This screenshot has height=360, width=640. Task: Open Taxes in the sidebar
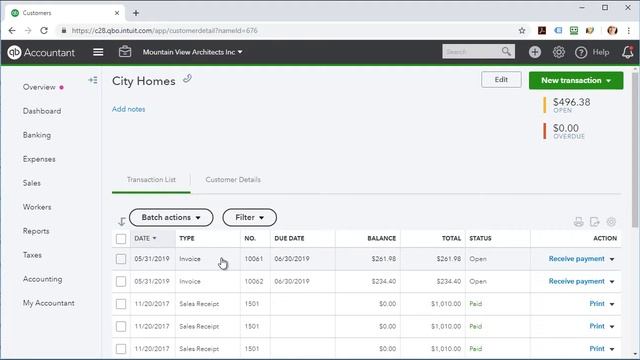pos(32,255)
